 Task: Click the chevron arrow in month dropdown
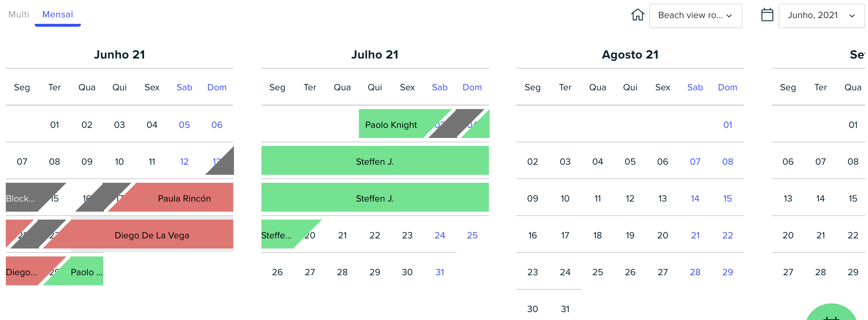coord(852,16)
